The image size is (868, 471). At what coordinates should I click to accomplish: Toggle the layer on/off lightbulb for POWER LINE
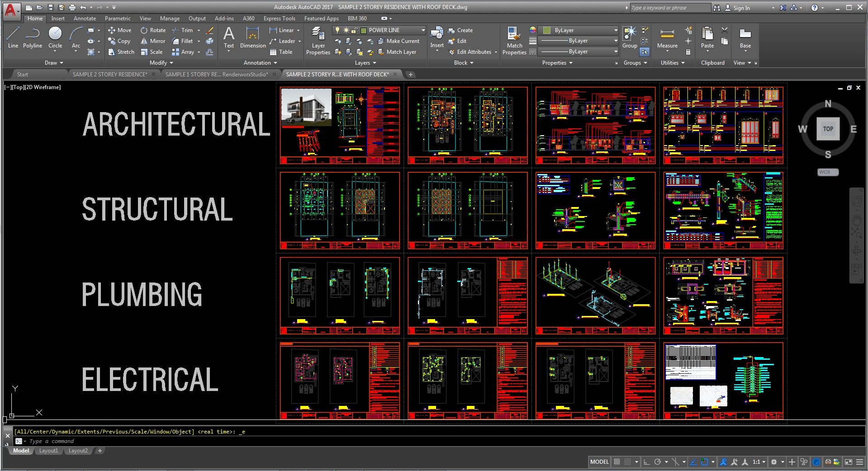[337, 30]
